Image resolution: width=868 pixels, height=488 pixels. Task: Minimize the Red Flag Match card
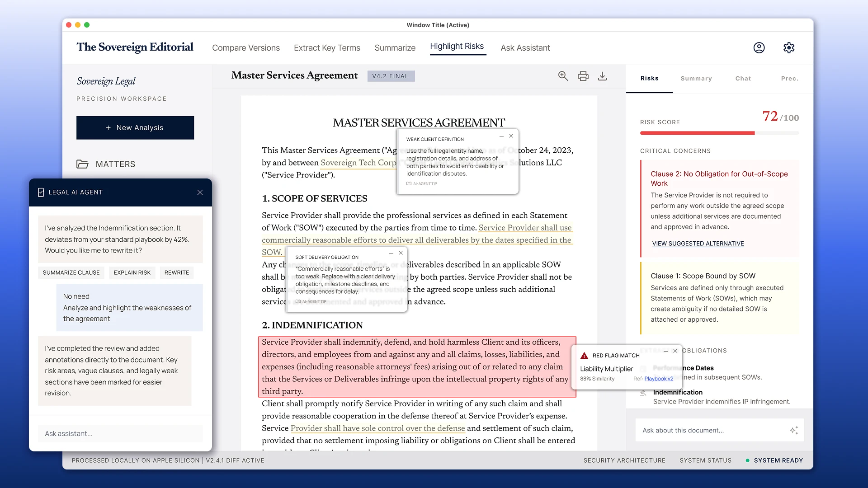click(x=665, y=351)
